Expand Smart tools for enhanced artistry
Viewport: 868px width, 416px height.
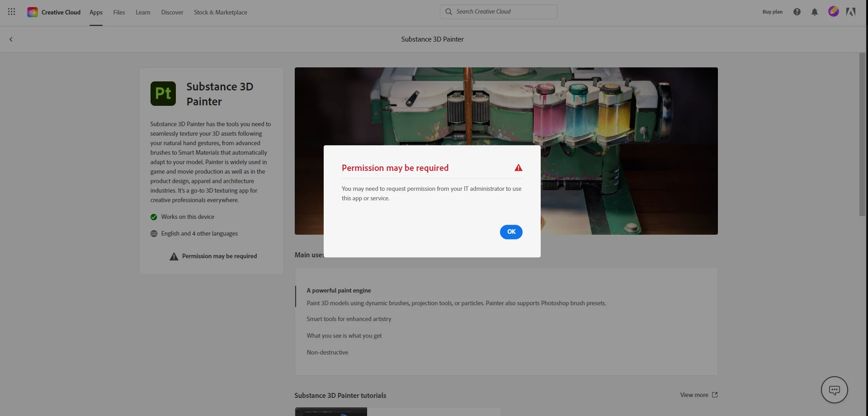coord(349,319)
